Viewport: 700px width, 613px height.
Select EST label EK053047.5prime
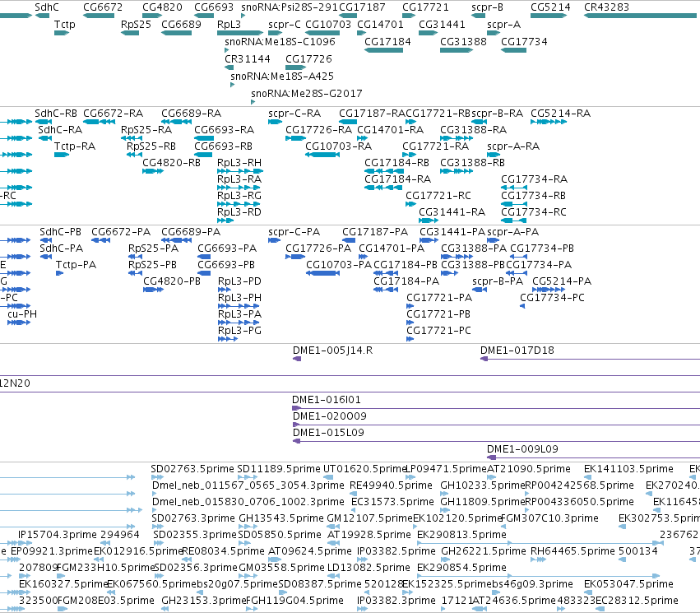[628, 584]
